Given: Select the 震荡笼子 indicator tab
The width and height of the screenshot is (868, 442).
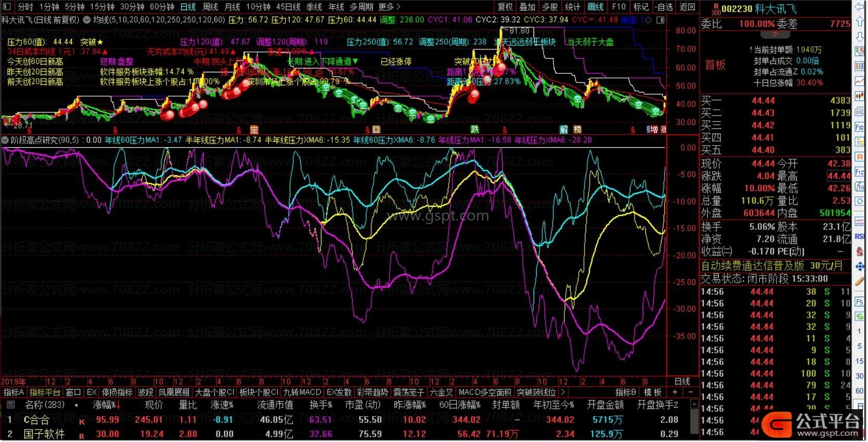Looking at the screenshot, I should (408, 392).
